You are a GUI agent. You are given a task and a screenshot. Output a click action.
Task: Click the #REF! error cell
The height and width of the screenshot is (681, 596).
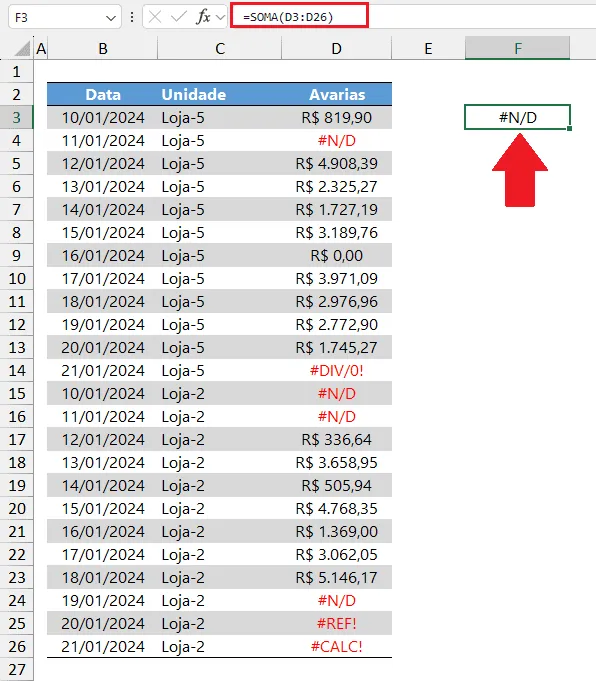tap(337, 624)
